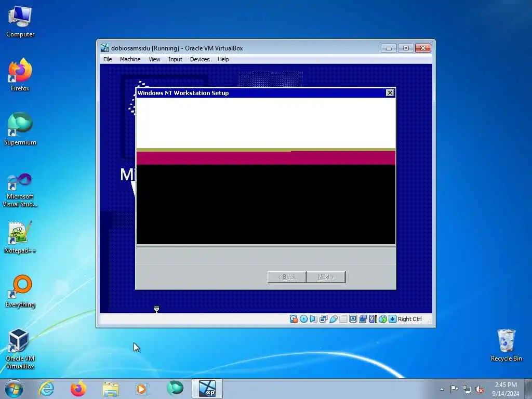Select the Computer desktop icon
This screenshot has height=399, width=532.
[x=20, y=21]
